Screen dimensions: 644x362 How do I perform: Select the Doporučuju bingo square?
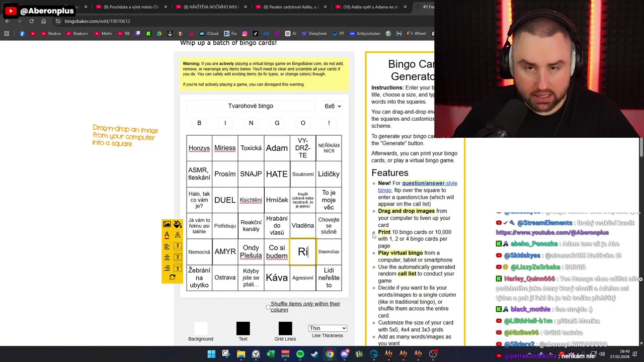tap(329, 252)
